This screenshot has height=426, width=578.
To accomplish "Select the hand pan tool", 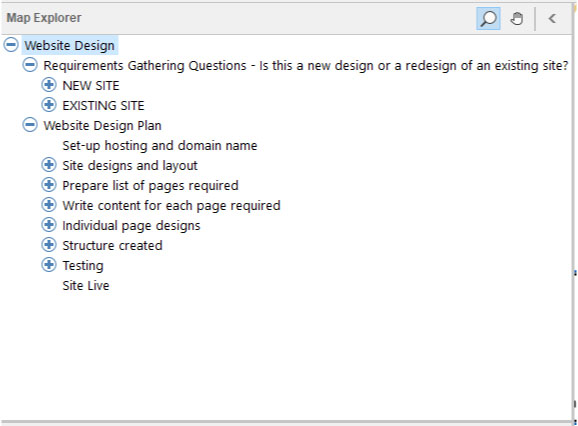I will 517,18.
